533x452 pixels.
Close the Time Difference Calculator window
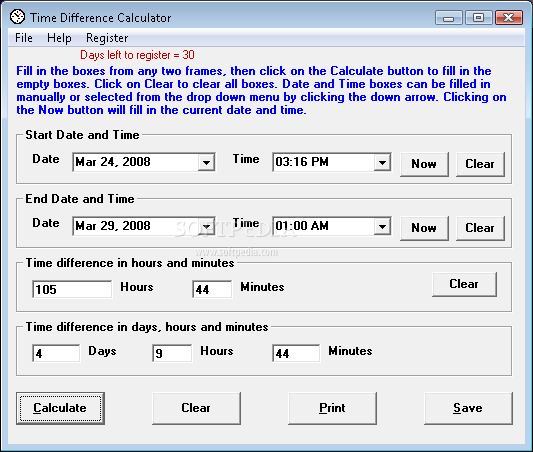coord(509,18)
